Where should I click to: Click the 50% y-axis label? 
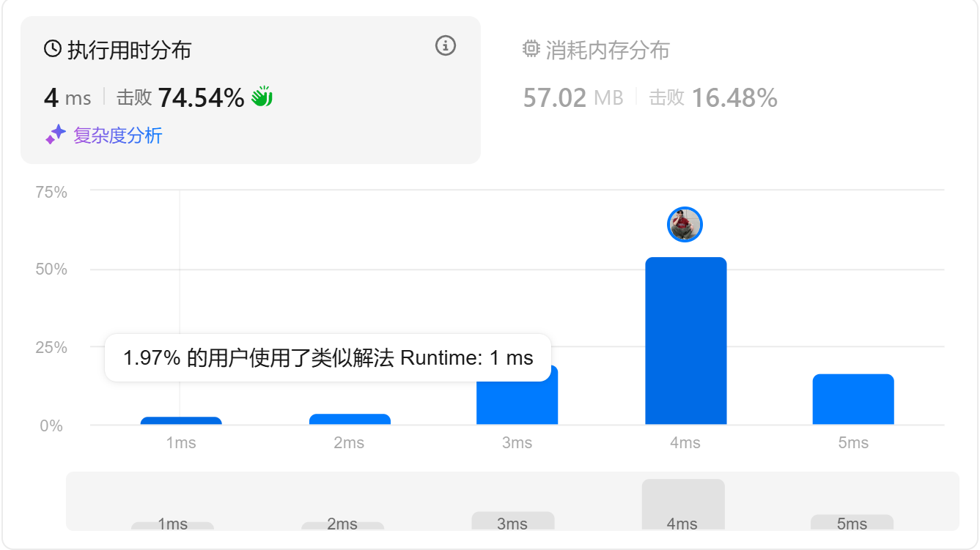(51, 270)
